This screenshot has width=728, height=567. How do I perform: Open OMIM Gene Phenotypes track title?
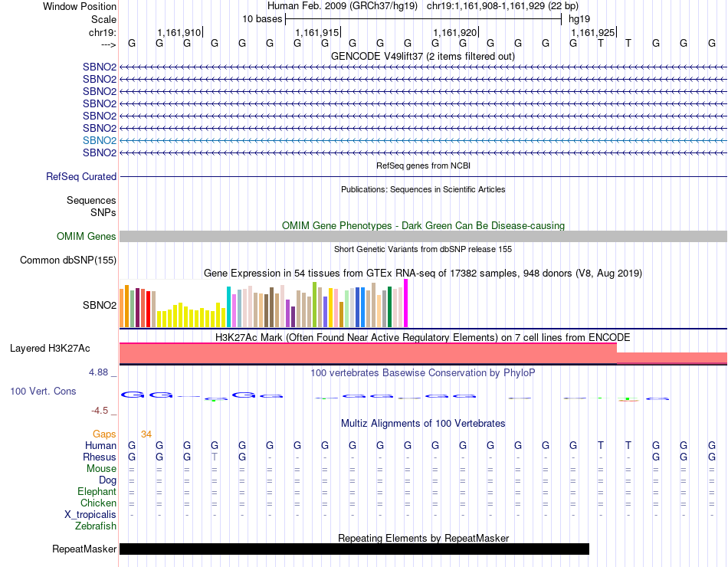[x=423, y=226]
